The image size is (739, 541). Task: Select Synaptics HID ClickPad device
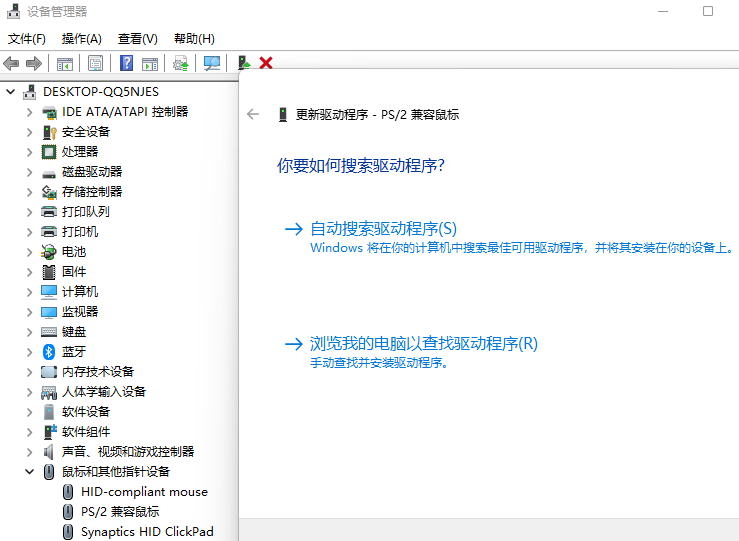tap(146, 531)
